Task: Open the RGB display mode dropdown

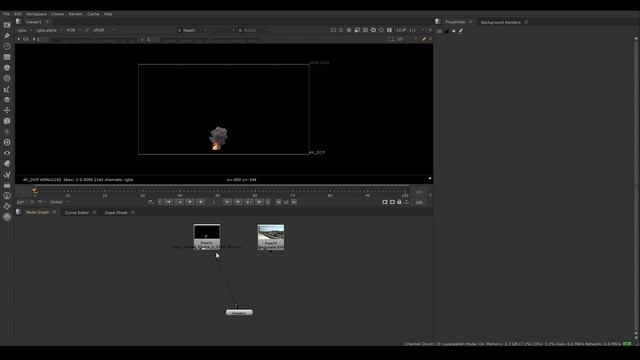Action: coord(73,30)
